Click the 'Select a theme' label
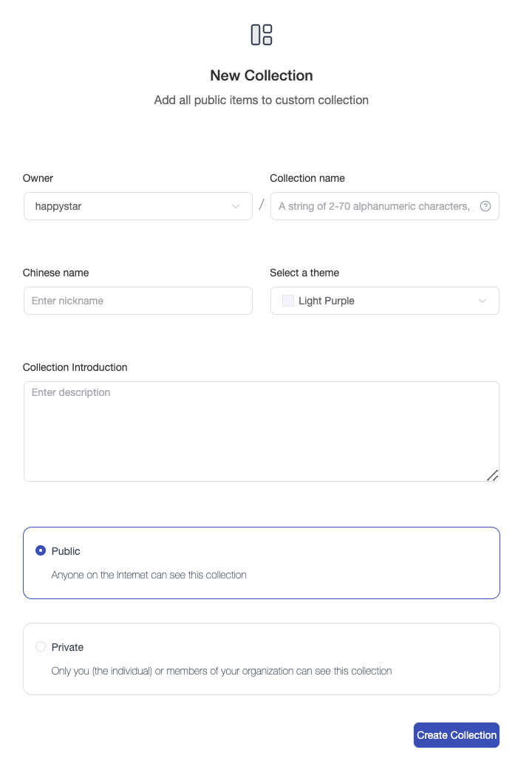The width and height of the screenshot is (532, 758). 304,273
